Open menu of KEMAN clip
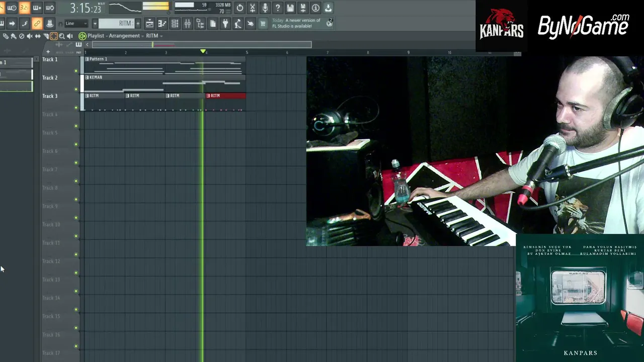 (87, 77)
